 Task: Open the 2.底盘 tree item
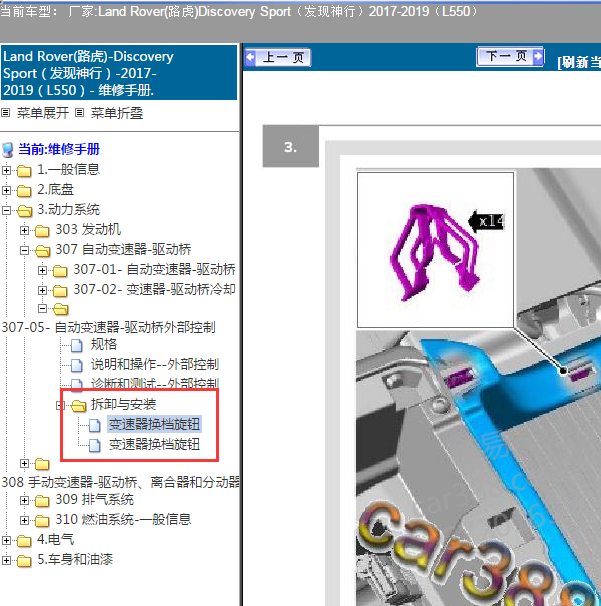[55, 189]
